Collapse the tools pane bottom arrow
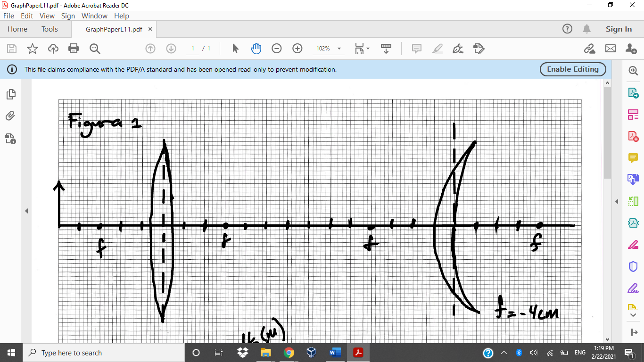 click(634, 332)
